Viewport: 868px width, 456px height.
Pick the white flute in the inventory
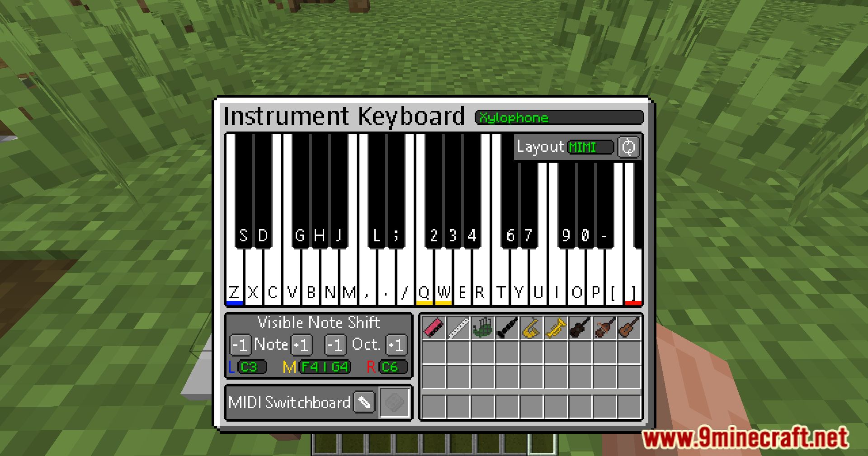458,328
